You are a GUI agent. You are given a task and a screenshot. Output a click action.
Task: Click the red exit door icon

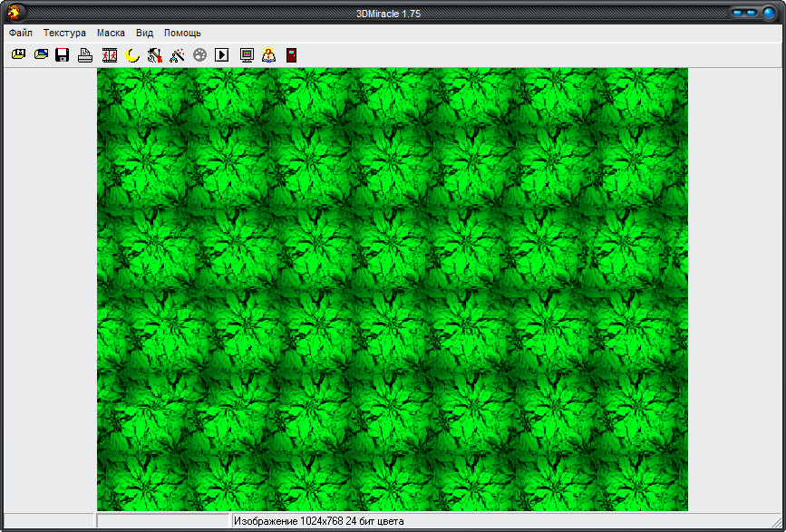(x=291, y=55)
